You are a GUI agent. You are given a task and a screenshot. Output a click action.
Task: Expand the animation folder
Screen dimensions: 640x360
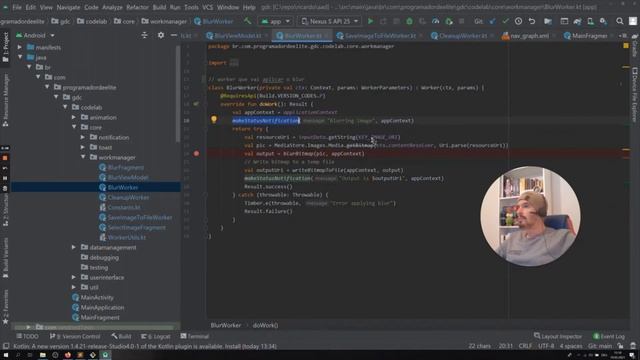74,117
